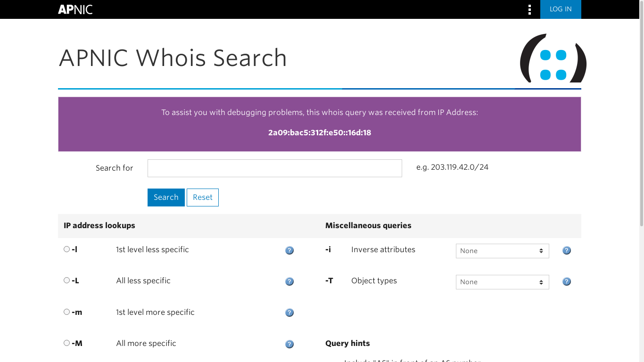Click the 'Search for' label
The height and width of the screenshot is (362, 644).
coord(115,168)
